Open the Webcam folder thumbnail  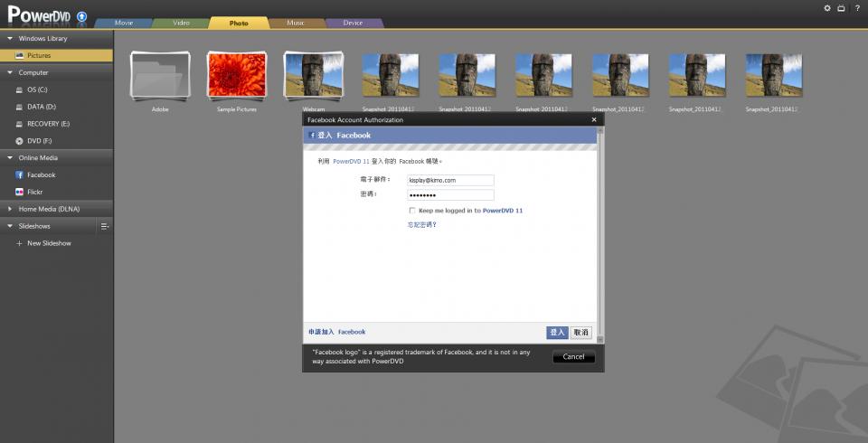(314, 76)
